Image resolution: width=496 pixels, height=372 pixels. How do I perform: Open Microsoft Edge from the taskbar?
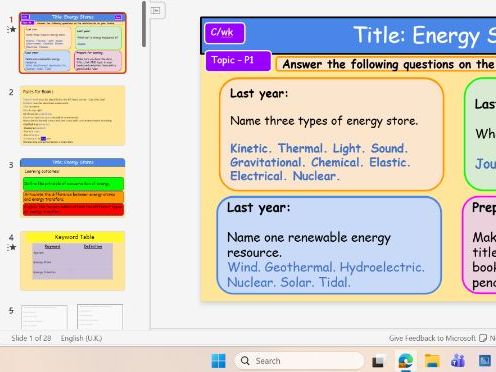[x=405, y=361]
